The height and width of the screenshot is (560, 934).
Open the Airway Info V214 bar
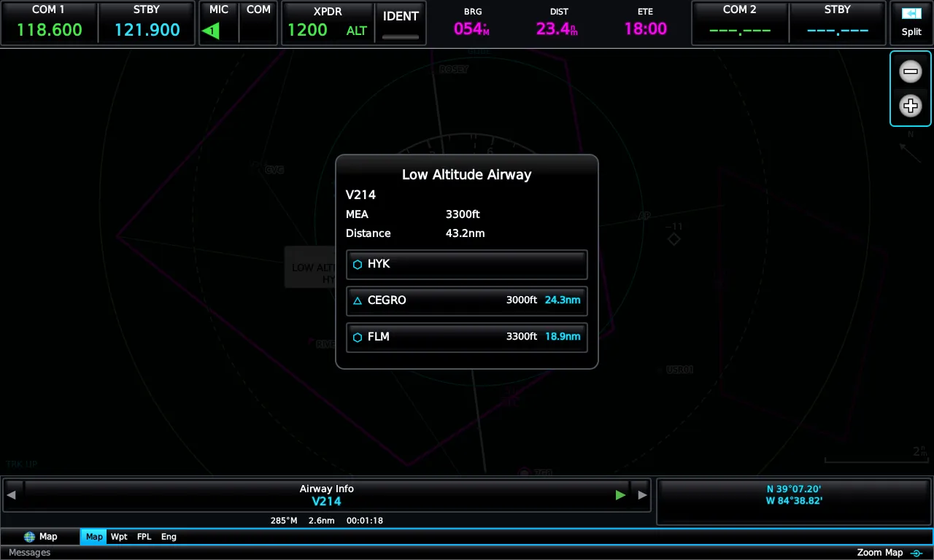pos(327,495)
